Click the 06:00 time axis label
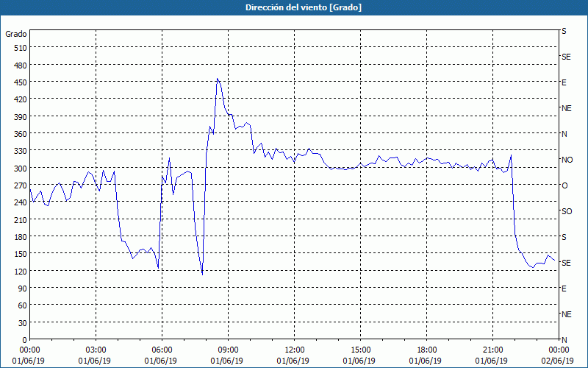Viewport: 588px width, 368px height. (x=162, y=350)
